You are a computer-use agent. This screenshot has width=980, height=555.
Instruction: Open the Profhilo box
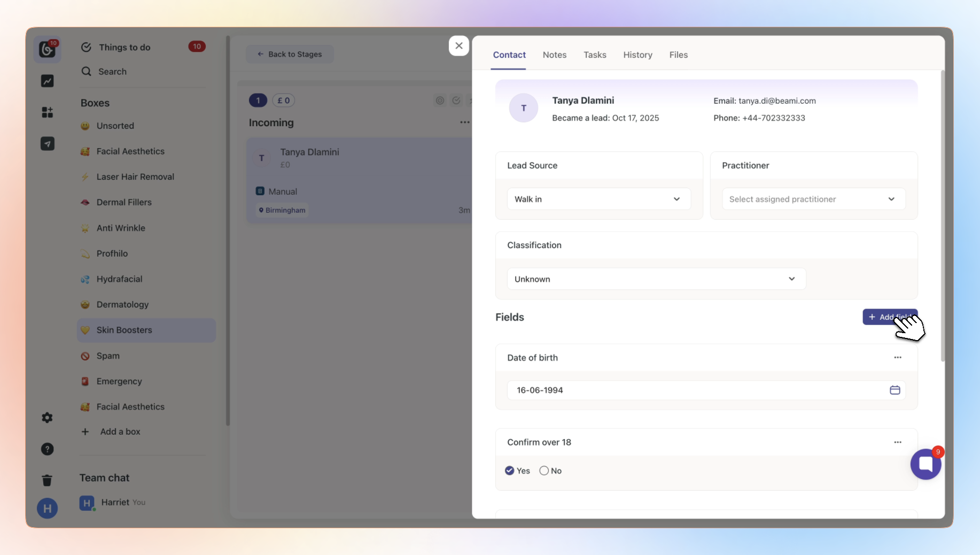pyautogui.click(x=146, y=254)
